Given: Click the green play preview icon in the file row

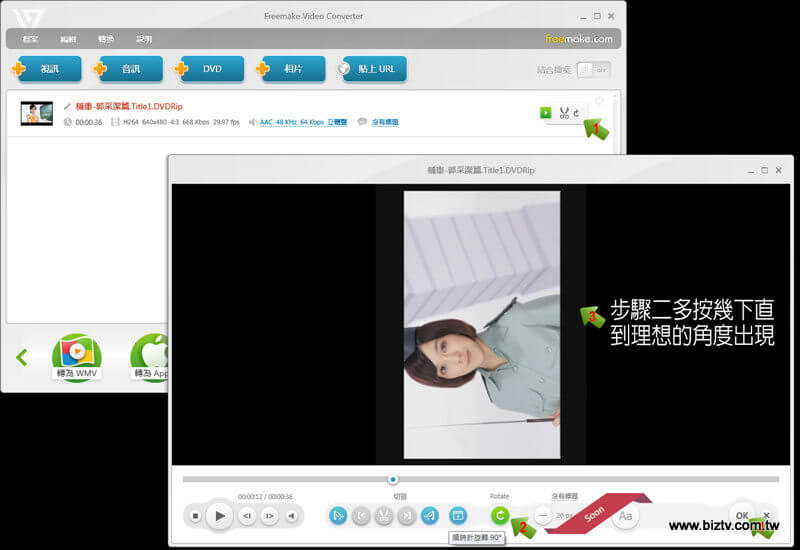Looking at the screenshot, I should pos(545,113).
